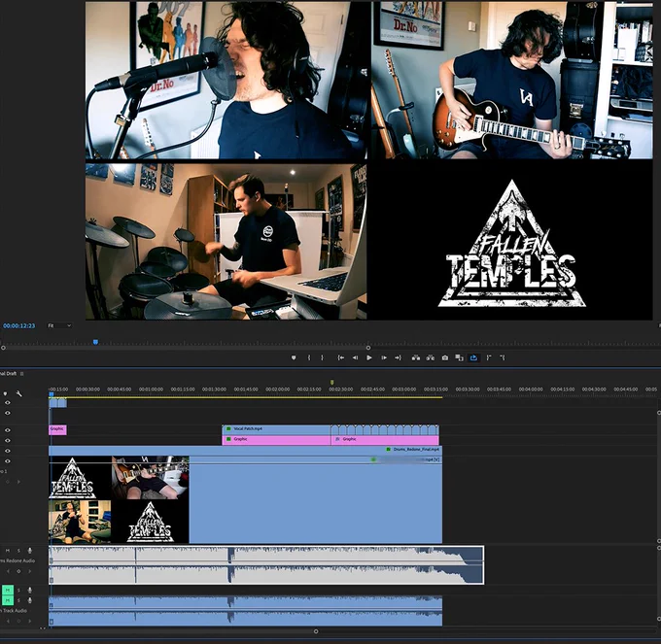Click the 00:03:00:00 mark on timeline ruler

pos(403,390)
